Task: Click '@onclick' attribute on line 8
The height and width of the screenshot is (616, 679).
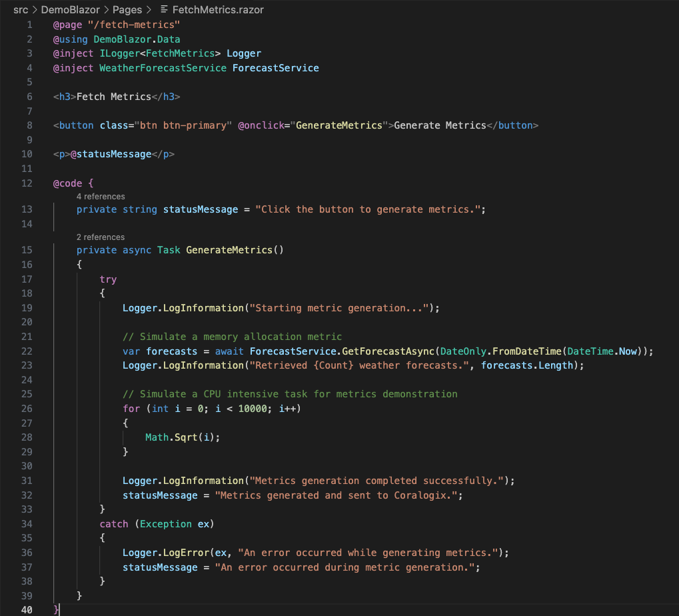Action: 261,125
